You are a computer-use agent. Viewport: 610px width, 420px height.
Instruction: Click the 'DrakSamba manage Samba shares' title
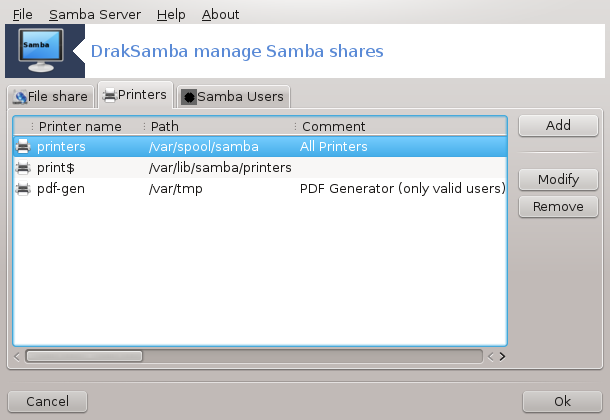coord(237,51)
